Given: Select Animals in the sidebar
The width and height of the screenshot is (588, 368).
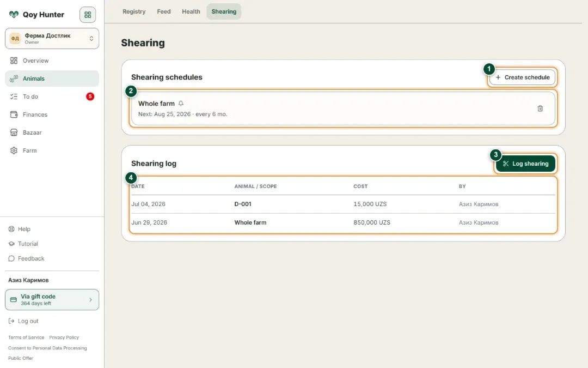Looking at the screenshot, I should coord(52,79).
